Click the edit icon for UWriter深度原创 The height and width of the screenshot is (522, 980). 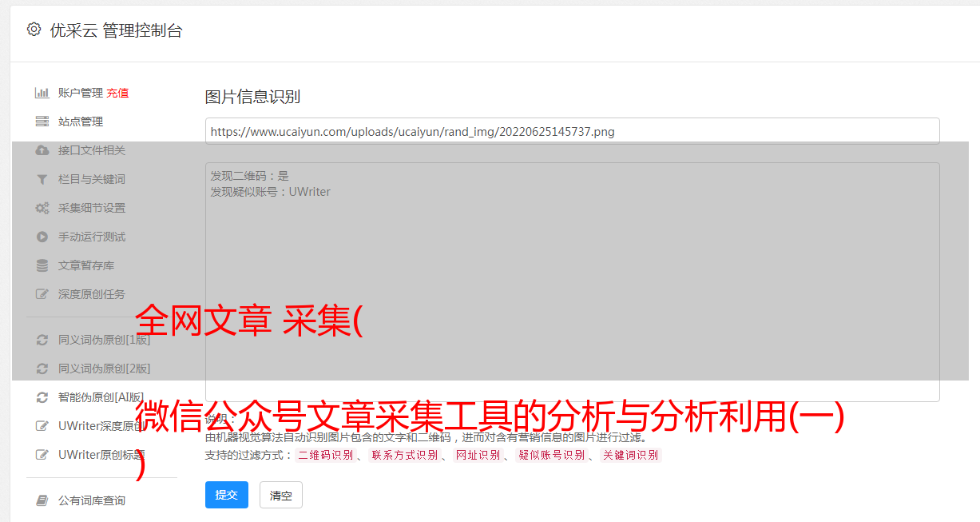pyautogui.click(x=42, y=426)
